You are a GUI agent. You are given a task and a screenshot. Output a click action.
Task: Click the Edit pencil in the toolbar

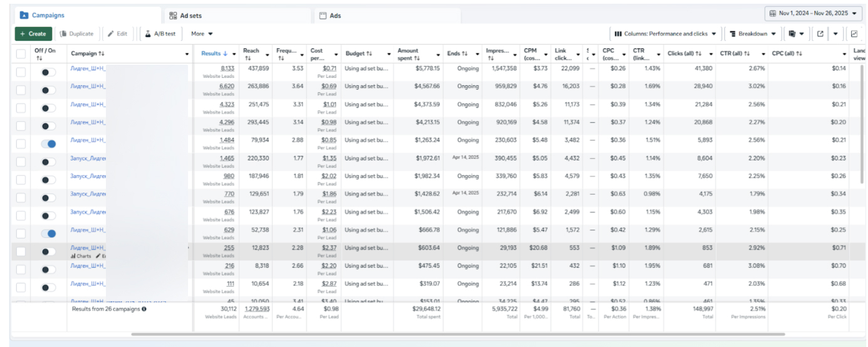pos(117,34)
